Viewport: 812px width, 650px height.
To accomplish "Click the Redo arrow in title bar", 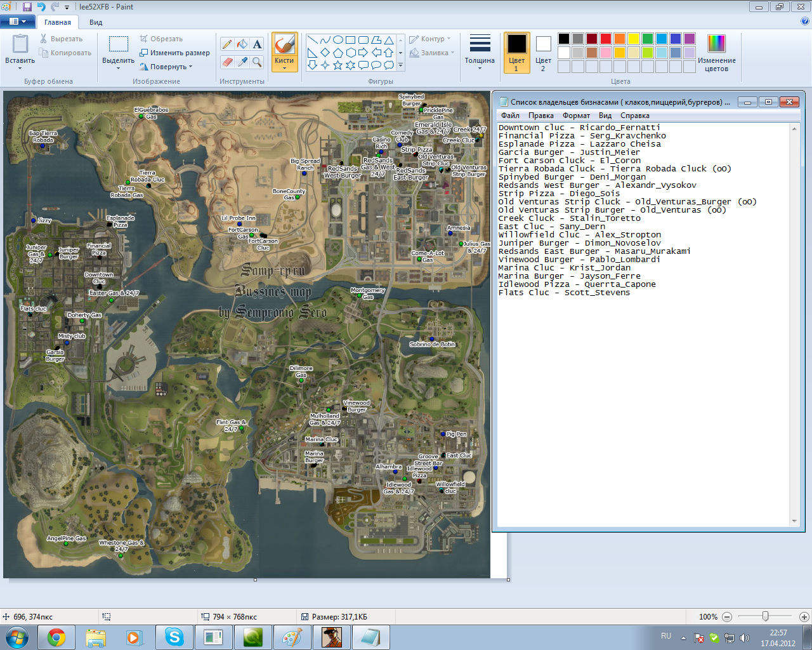I will (55, 7).
